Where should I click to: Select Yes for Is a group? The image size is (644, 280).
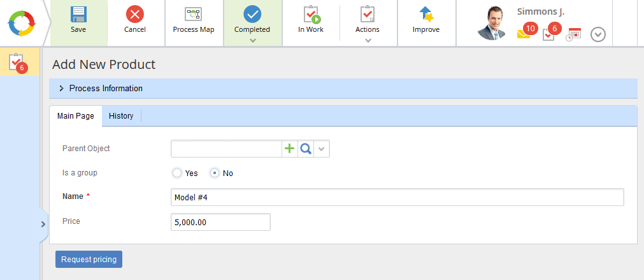point(177,173)
